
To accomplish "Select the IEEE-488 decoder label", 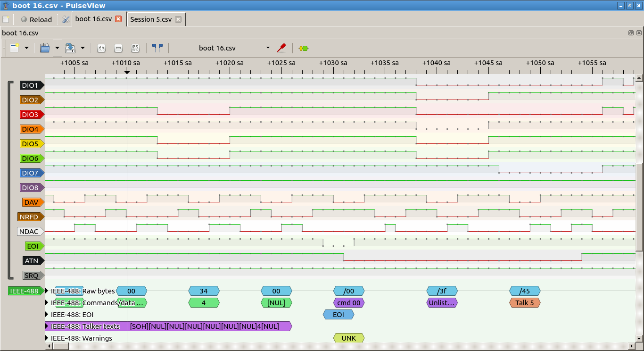I will tap(25, 291).
